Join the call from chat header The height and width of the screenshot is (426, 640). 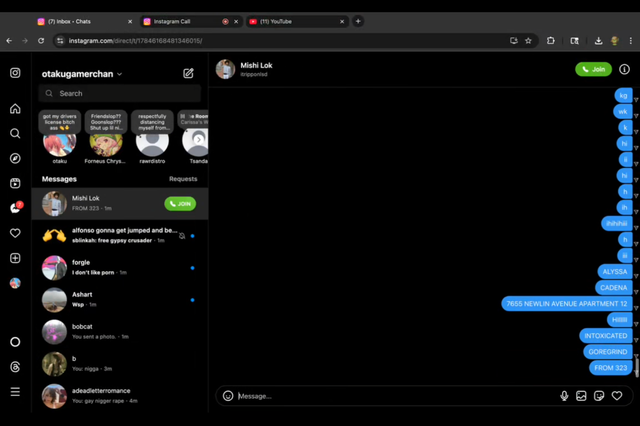point(593,69)
